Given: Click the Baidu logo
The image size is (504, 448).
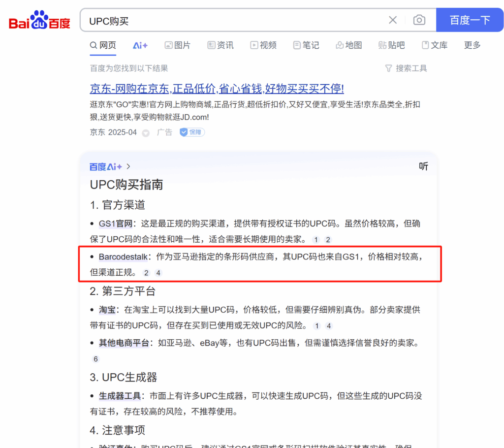Looking at the screenshot, I should click(39, 20).
